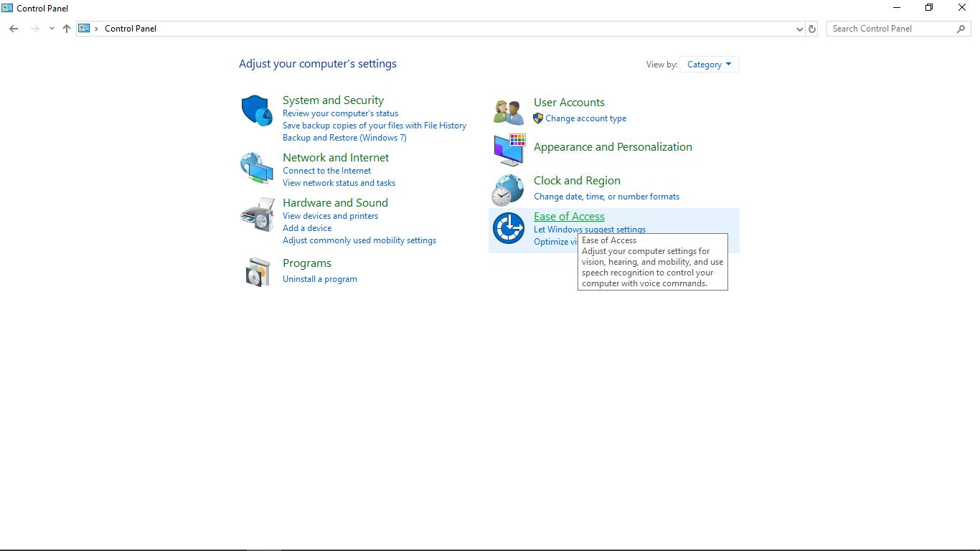Click Change date, time, or number formats
This screenshot has height=551, width=980.
coord(606,197)
